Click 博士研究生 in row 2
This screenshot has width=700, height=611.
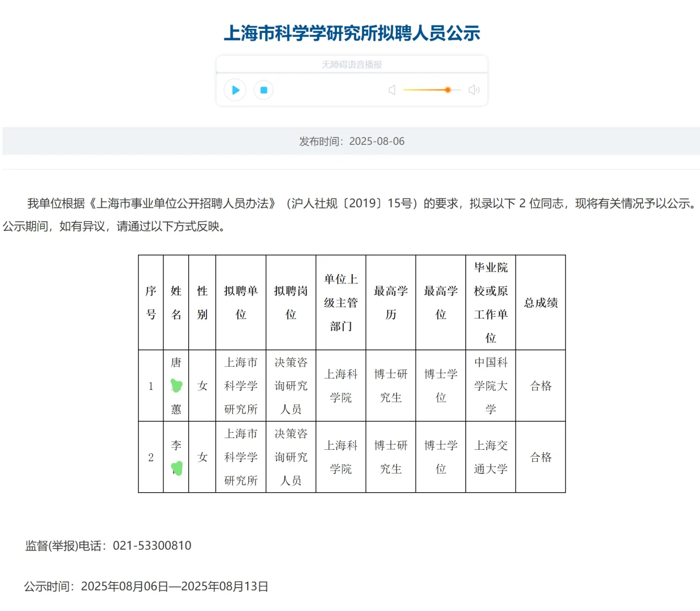click(x=391, y=457)
